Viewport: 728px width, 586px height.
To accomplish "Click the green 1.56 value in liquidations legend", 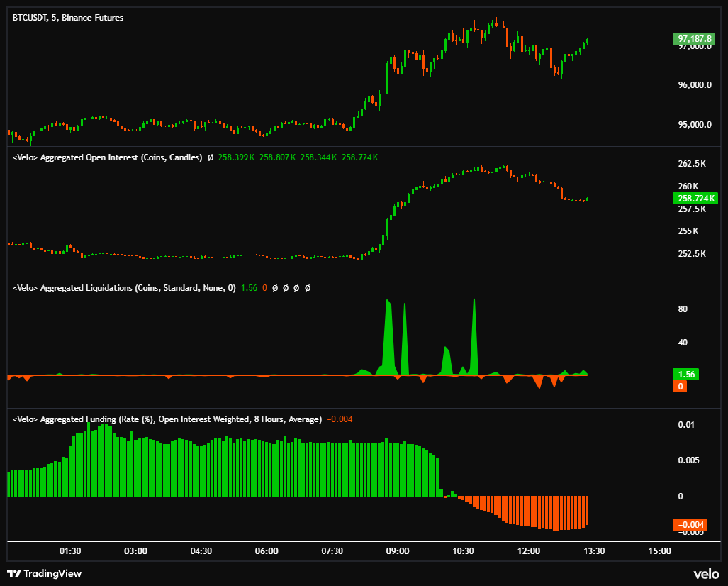I will [x=249, y=288].
